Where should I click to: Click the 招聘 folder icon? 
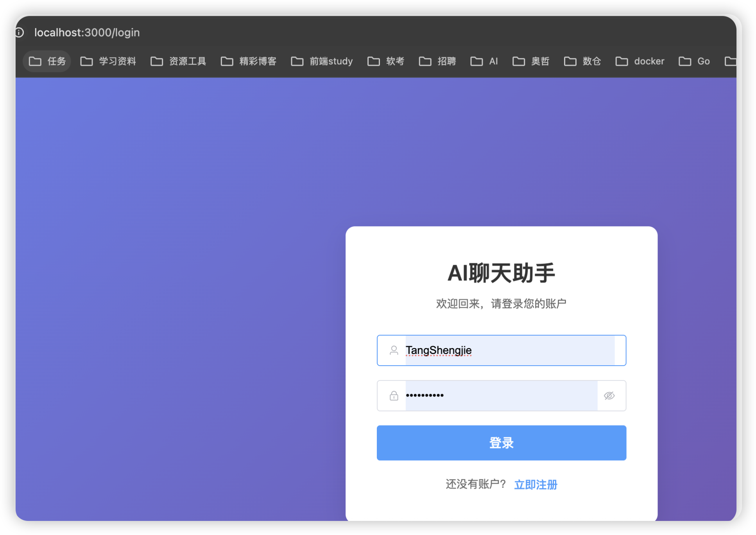(425, 61)
